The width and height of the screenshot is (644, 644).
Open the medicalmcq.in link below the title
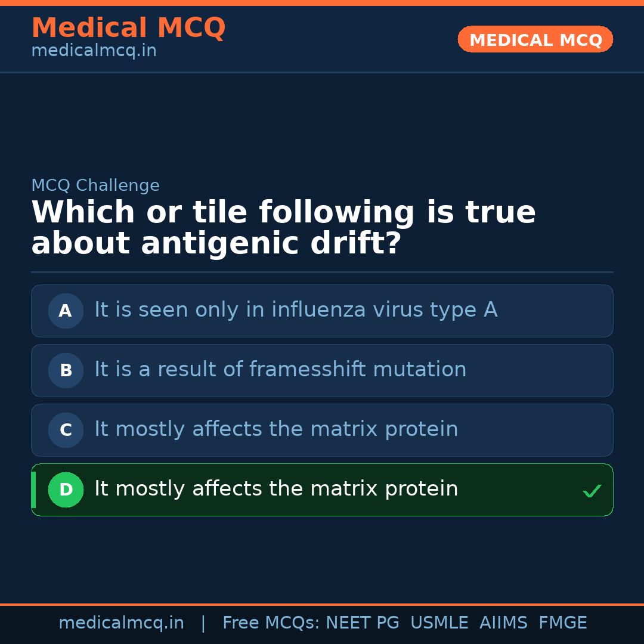pyautogui.click(x=94, y=51)
